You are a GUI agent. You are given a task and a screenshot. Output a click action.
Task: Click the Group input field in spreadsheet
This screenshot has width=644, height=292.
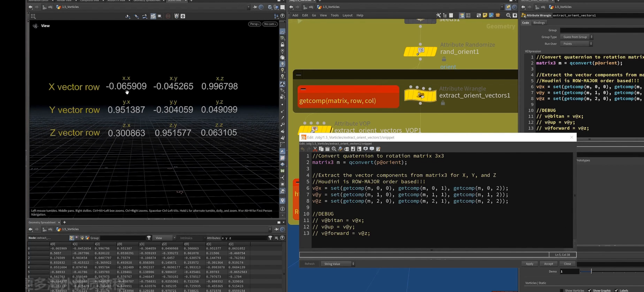click(x=123, y=238)
